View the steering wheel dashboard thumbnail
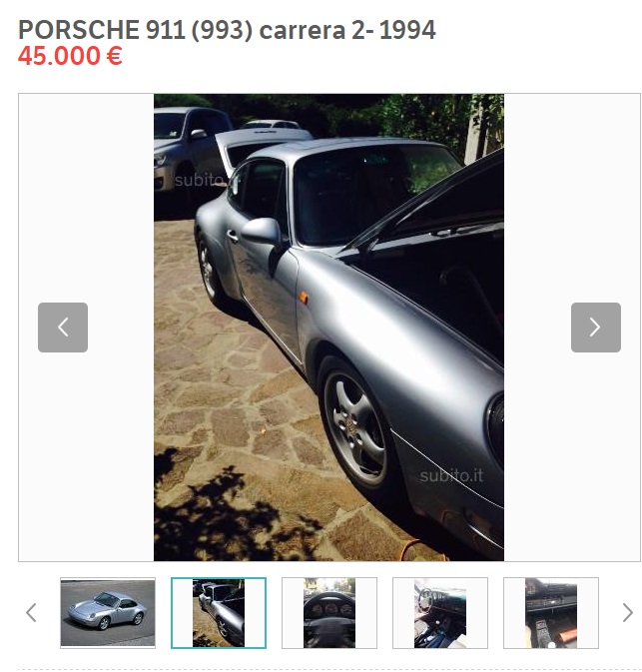642x672 pixels. [329, 613]
